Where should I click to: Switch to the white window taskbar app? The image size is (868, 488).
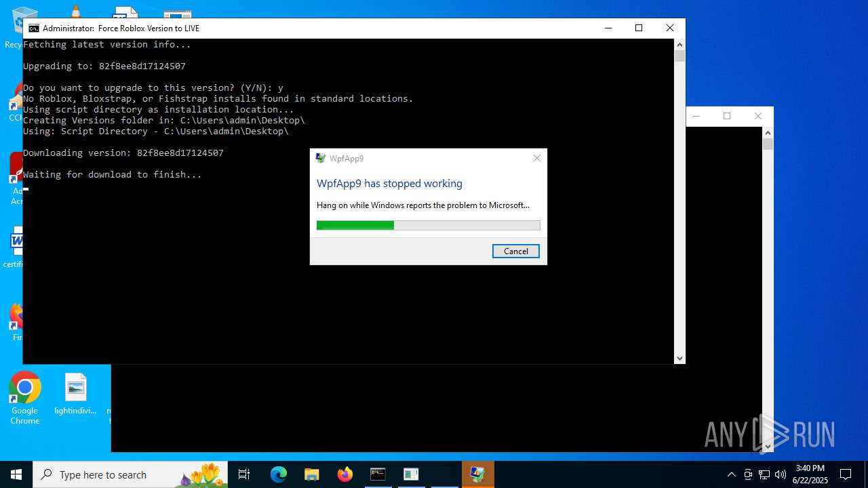411,474
